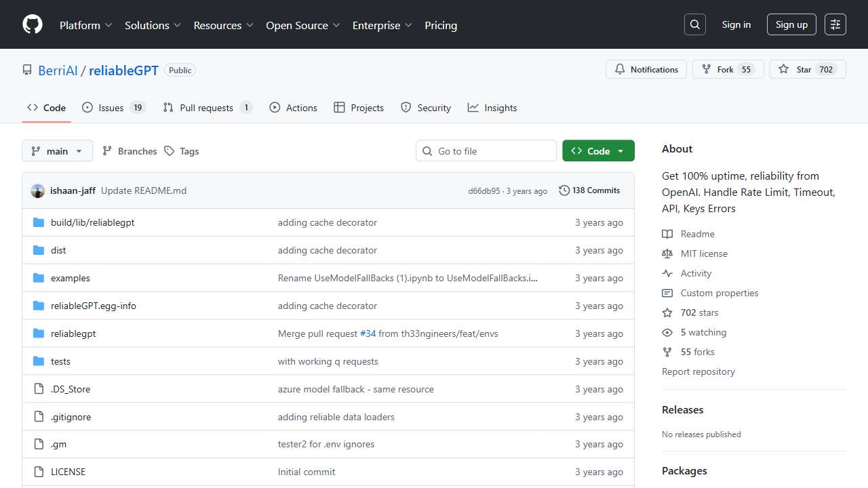Open the commit history via 138 Commits

[589, 190]
